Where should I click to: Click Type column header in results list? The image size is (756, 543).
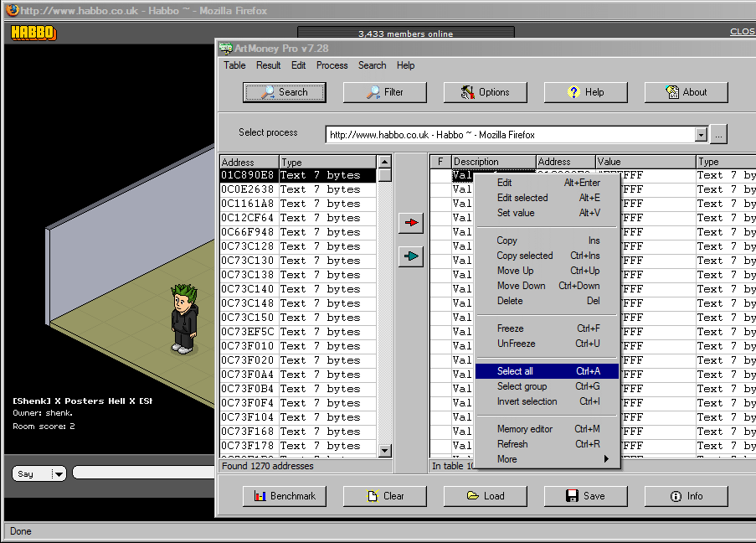pyautogui.click(x=327, y=162)
